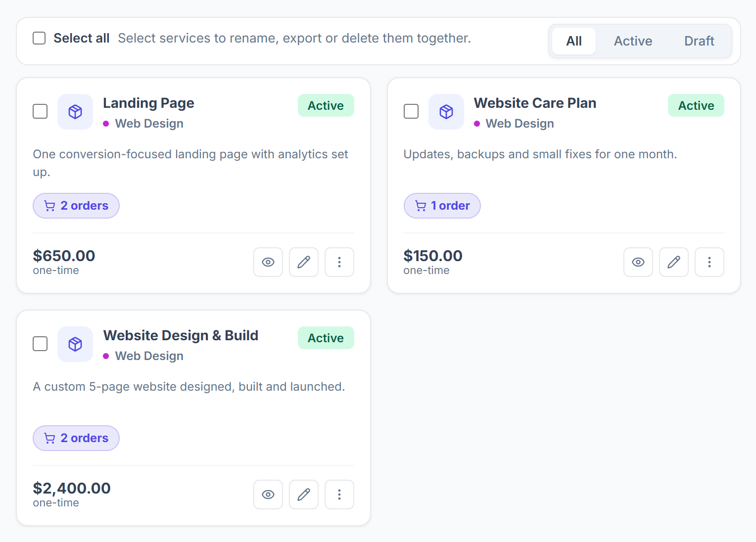Edit Website Care Plan using pencil icon

(674, 262)
